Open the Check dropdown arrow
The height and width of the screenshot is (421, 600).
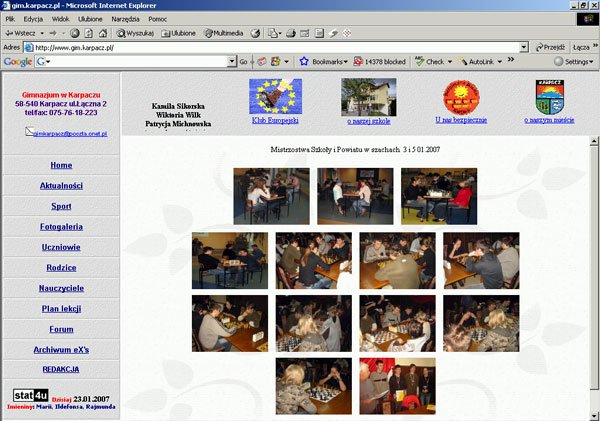450,62
